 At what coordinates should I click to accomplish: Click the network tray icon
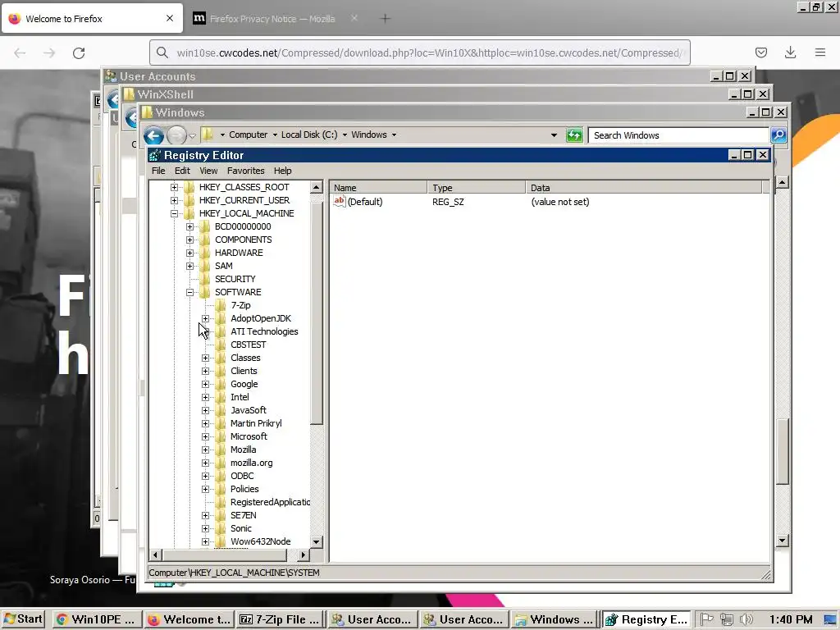click(727, 619)
